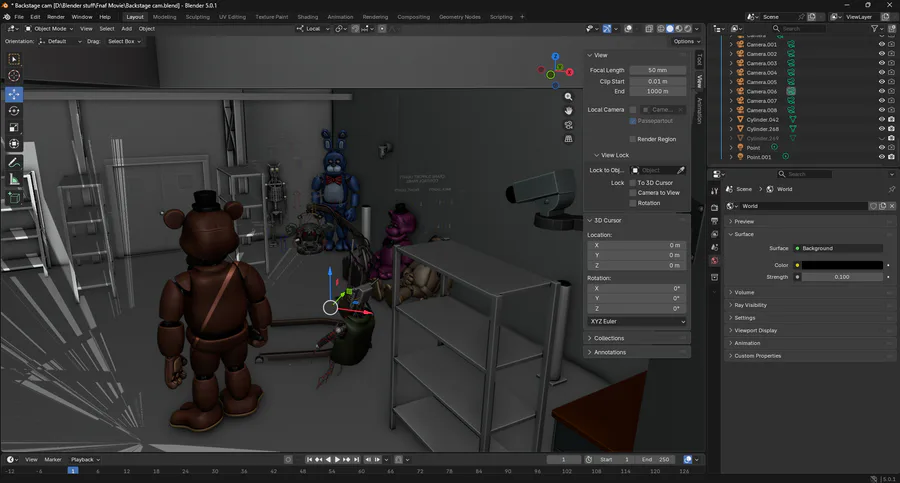Play animation forward in timeline
This screenshot has width=900, height=483.
click(338, 459)
